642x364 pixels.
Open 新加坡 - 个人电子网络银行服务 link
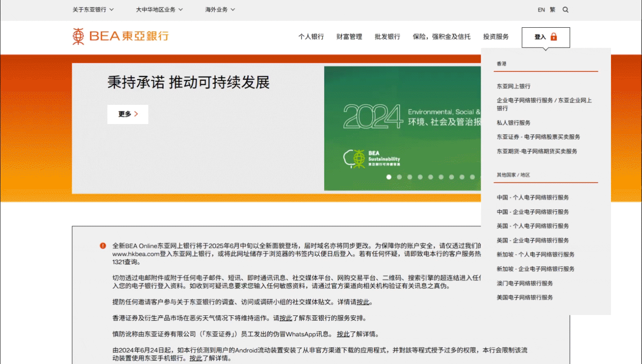(535, 254)
